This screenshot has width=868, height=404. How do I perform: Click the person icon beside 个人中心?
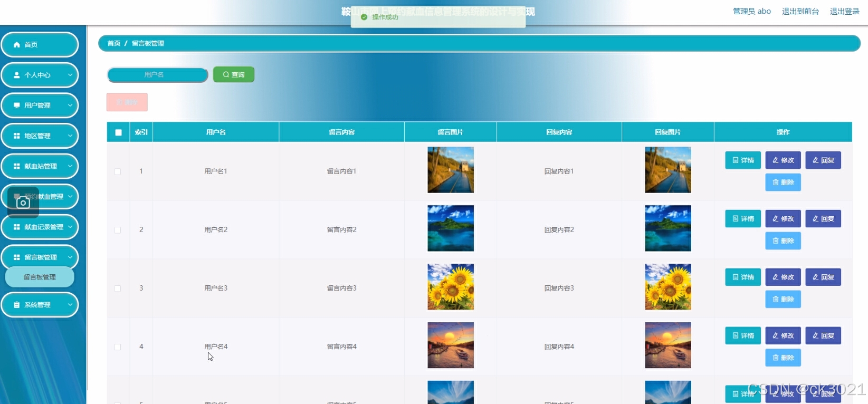click(17, 75)
